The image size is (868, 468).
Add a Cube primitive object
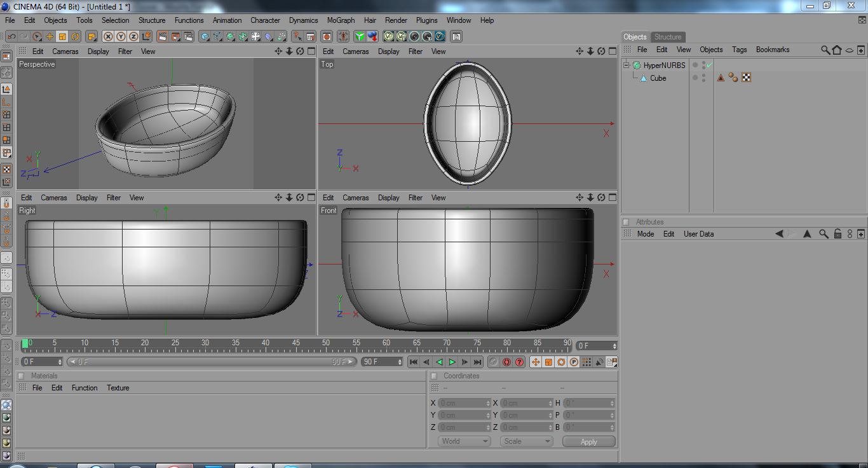[x=205, y=36]
